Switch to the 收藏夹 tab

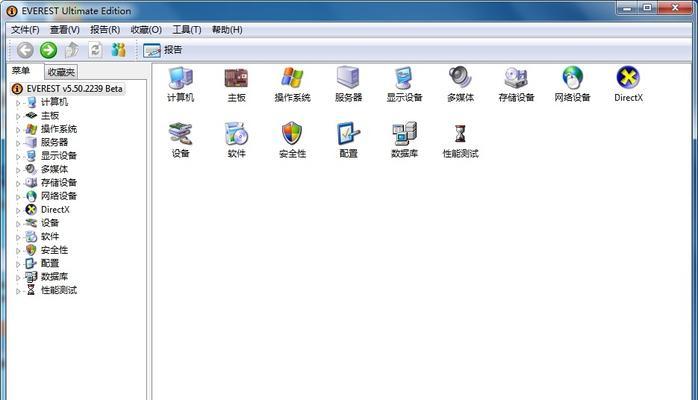[x=61, y=72]
